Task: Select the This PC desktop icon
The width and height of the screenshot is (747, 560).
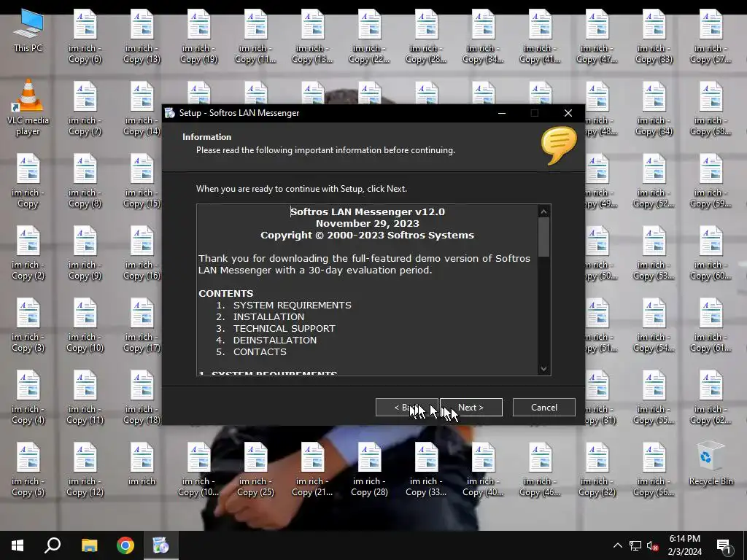Action: coord(28,31)
